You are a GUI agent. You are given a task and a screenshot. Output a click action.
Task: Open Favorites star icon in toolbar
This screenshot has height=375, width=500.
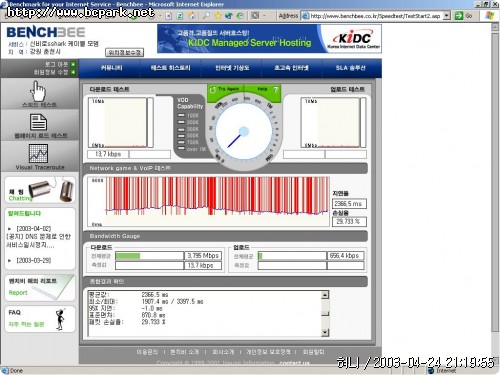218,16
